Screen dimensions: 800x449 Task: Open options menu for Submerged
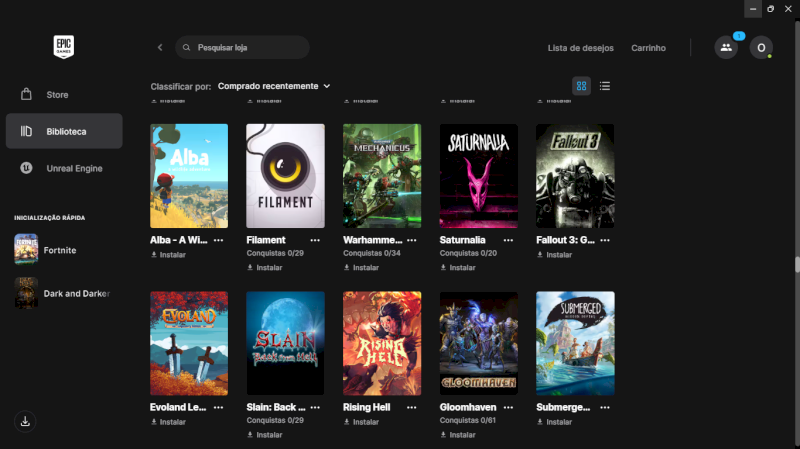[605, 408]
